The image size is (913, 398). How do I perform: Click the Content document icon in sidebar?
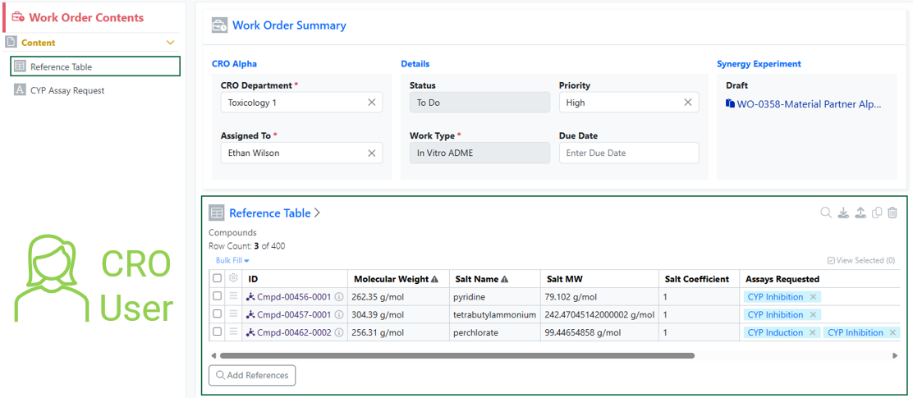(10, 42)
